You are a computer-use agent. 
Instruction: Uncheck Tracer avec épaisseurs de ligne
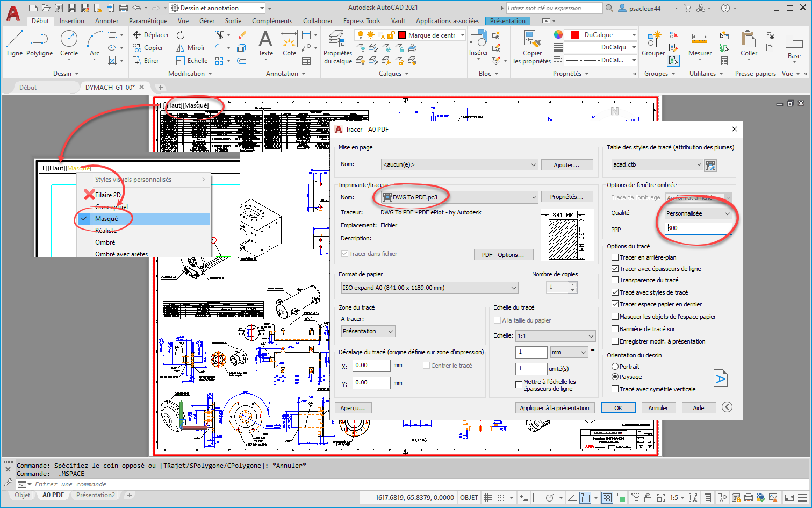click(615, 269)
